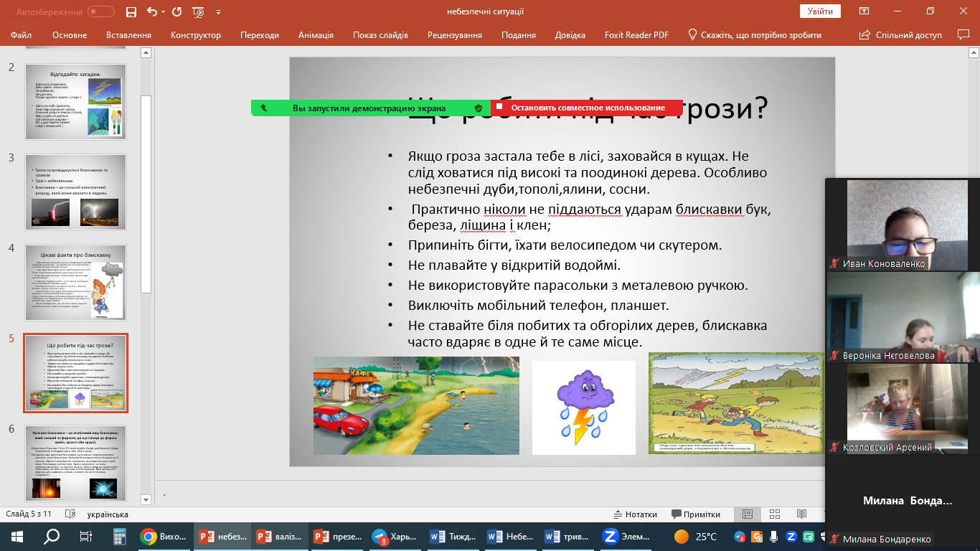Open the Telegram Харь taskbar button

[x=396, y=536]
